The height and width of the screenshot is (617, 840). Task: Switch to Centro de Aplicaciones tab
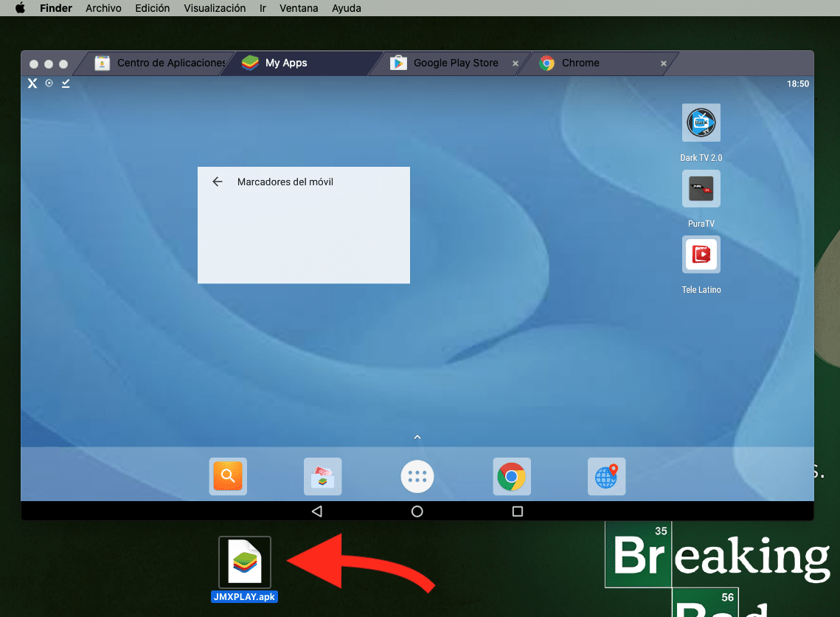(162, 63)
